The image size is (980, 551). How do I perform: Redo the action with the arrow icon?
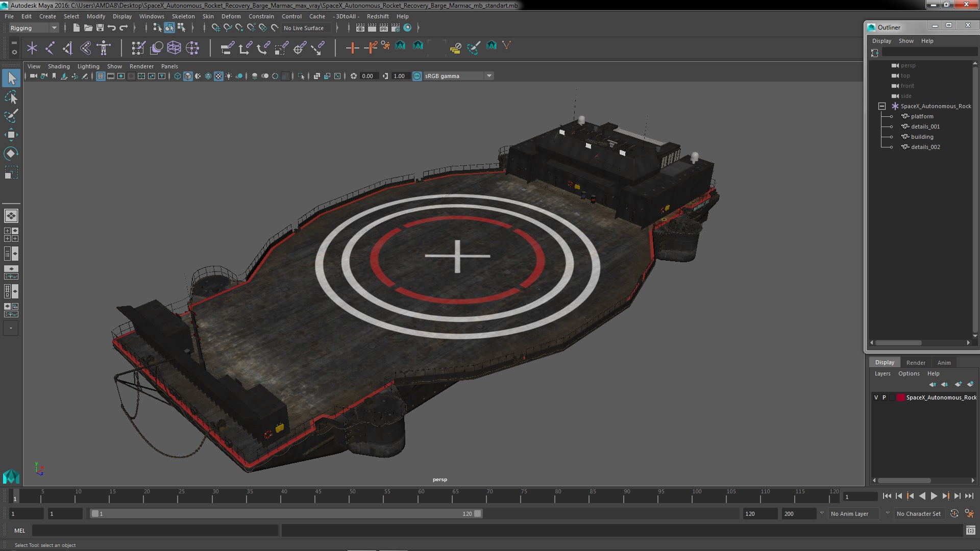124,28
